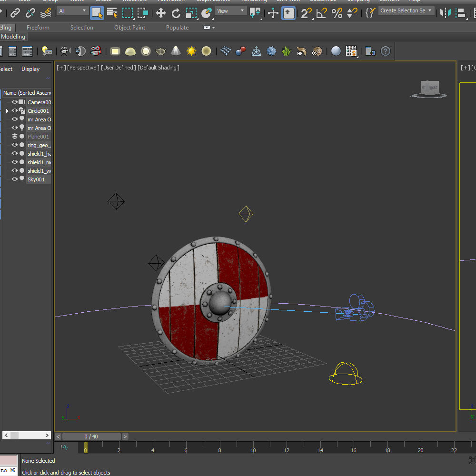This screenshot has width=476, height=476.
Task: Pick the Select and Rotate tool
Action: point(176,13)
